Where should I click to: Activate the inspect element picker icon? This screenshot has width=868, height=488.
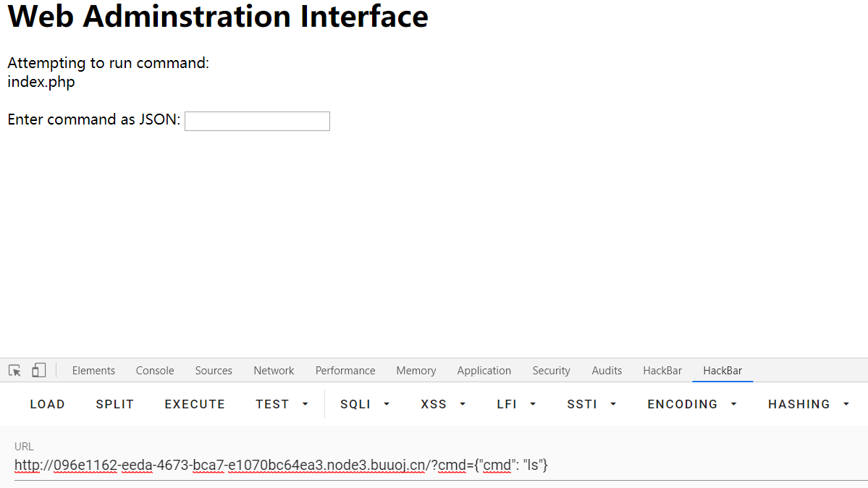[x=15, y=371]
